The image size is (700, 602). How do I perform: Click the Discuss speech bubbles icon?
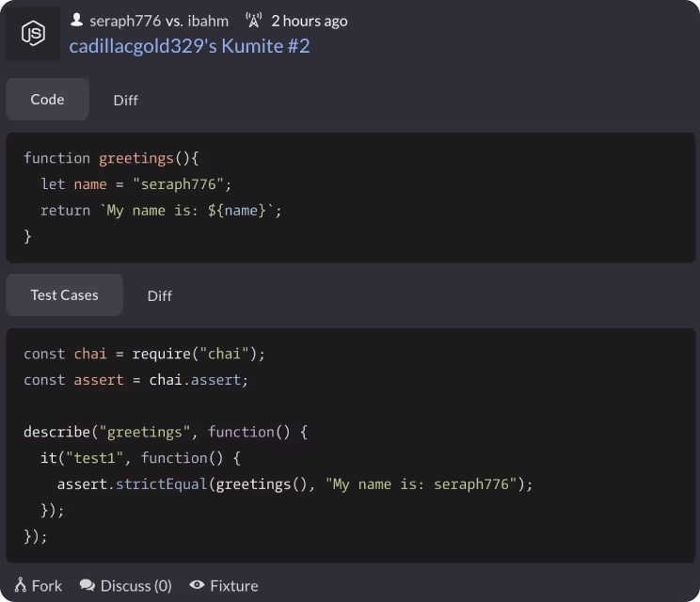tap(87, 585)
